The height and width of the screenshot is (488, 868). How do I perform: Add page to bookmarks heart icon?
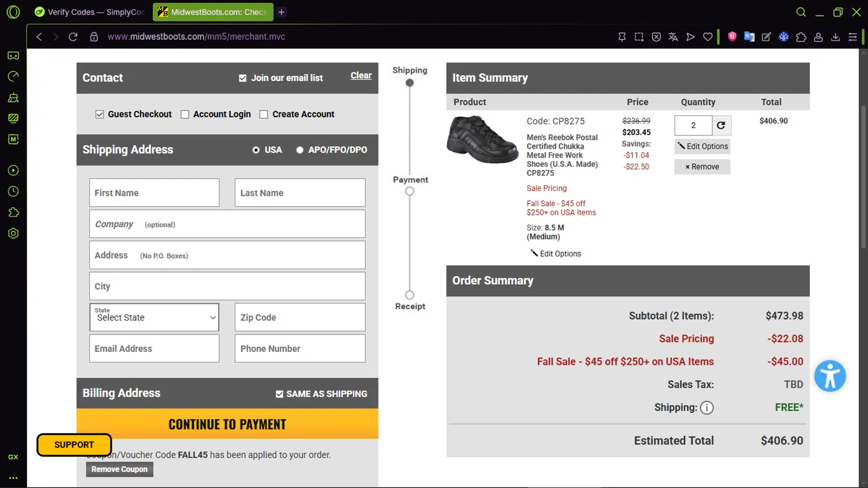708,37
